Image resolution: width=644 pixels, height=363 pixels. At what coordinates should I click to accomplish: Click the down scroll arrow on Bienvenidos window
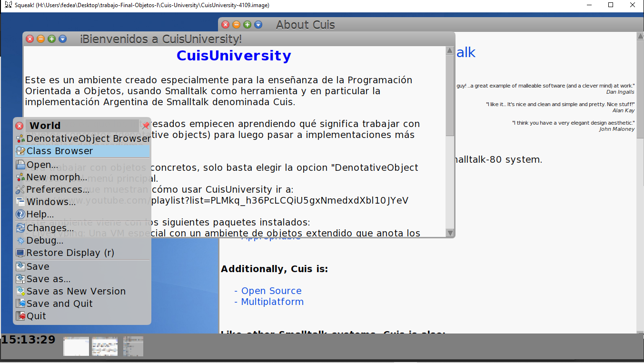pyautogui.click(x=450, y=233)
